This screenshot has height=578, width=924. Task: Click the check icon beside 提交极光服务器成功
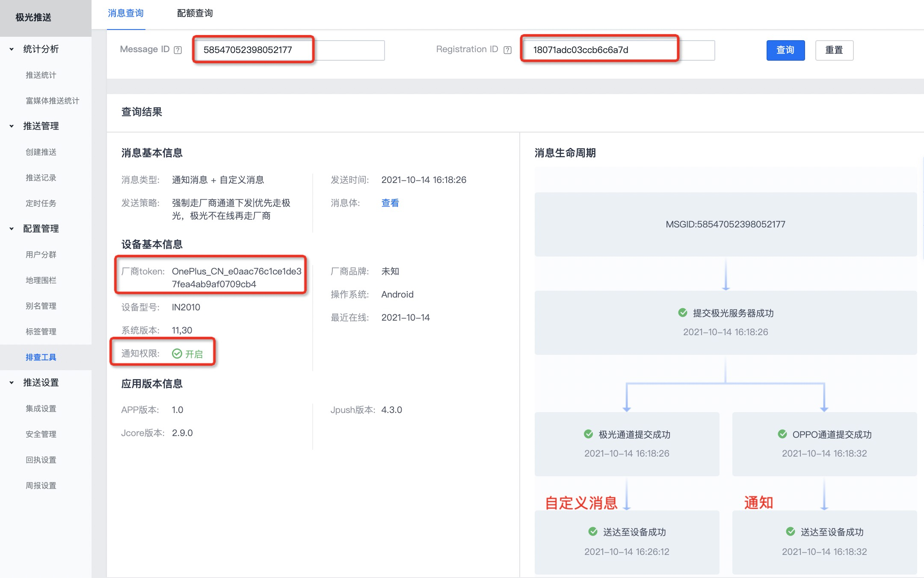[683, 313]
